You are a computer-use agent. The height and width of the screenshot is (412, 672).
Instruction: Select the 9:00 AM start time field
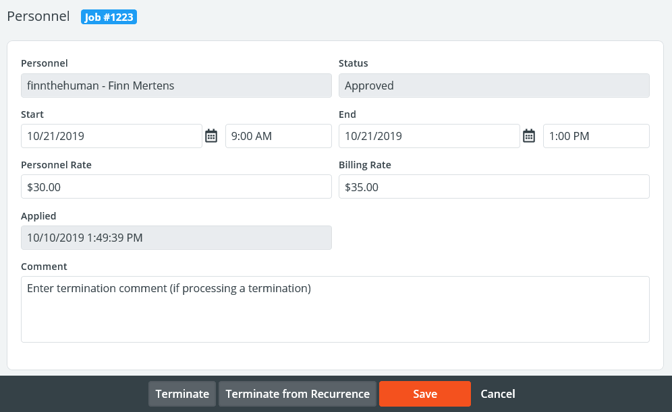coord(278,136)
